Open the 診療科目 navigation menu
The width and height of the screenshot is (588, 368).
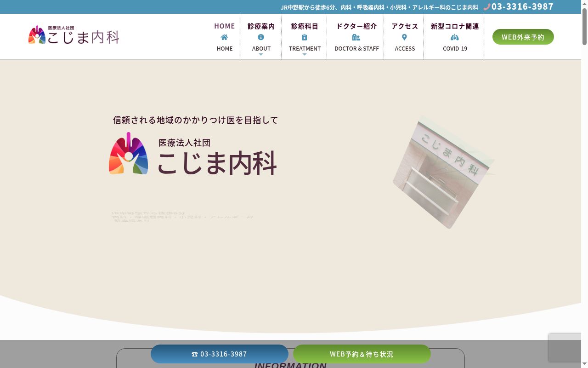click(x=304, y=37)
